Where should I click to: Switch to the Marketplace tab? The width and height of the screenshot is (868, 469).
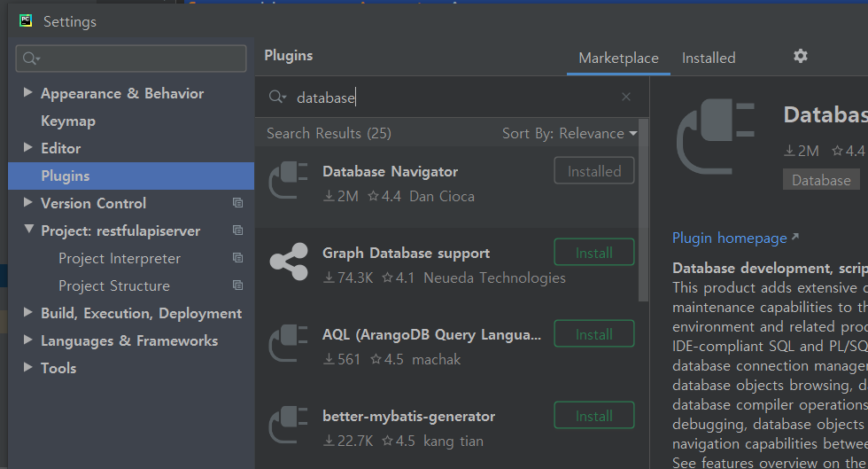(618, 59)
